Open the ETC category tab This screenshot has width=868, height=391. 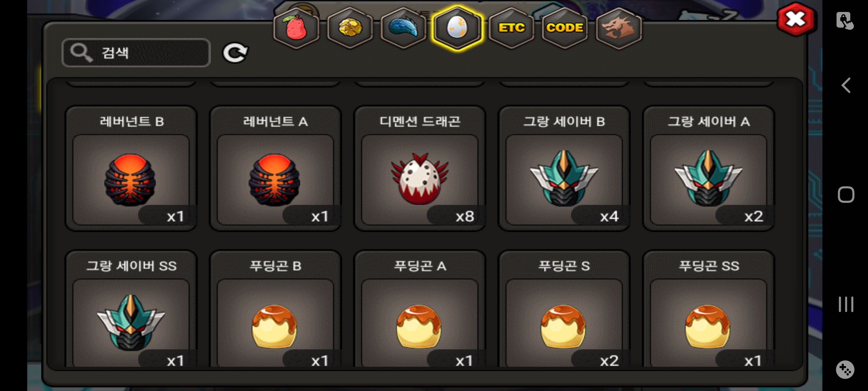511,28
